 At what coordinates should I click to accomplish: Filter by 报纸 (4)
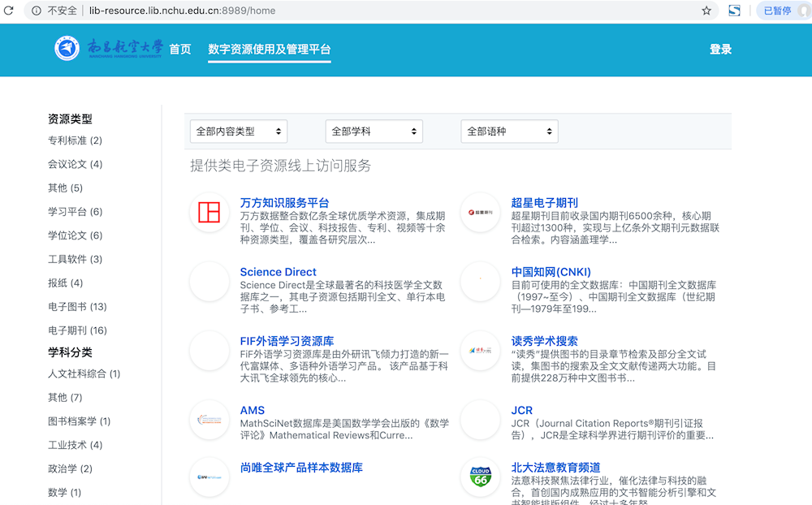65,283
